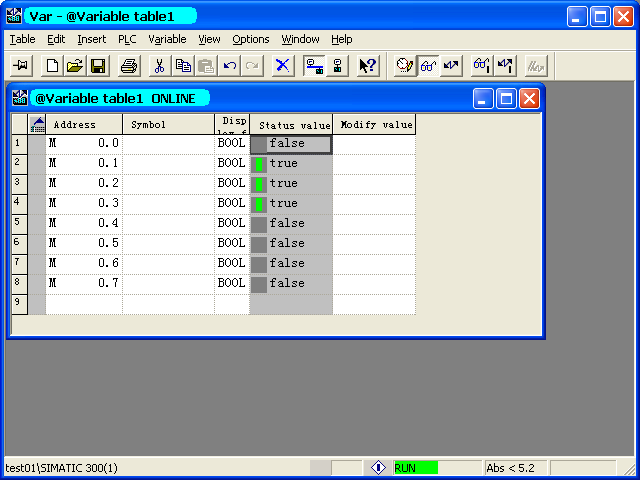Select row 3 by its row number

coord(18,184)
